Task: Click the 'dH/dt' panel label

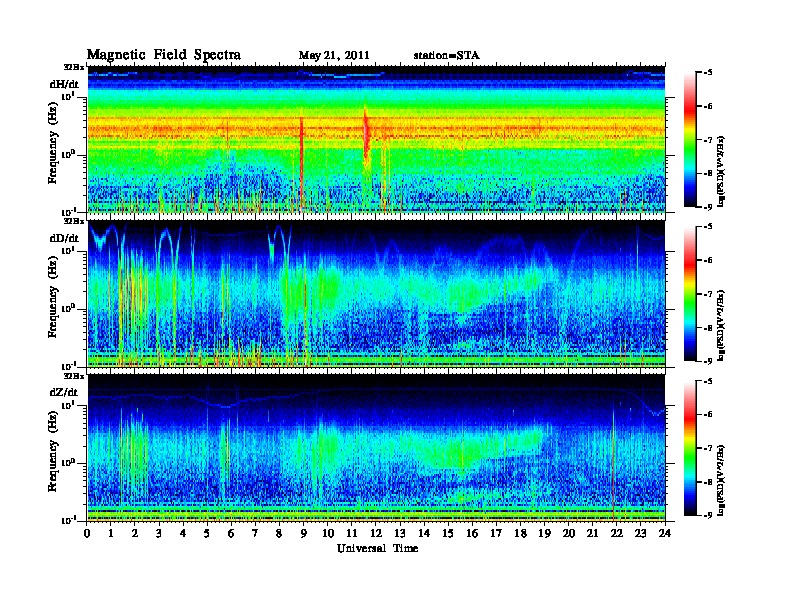Action: point(64,84)
